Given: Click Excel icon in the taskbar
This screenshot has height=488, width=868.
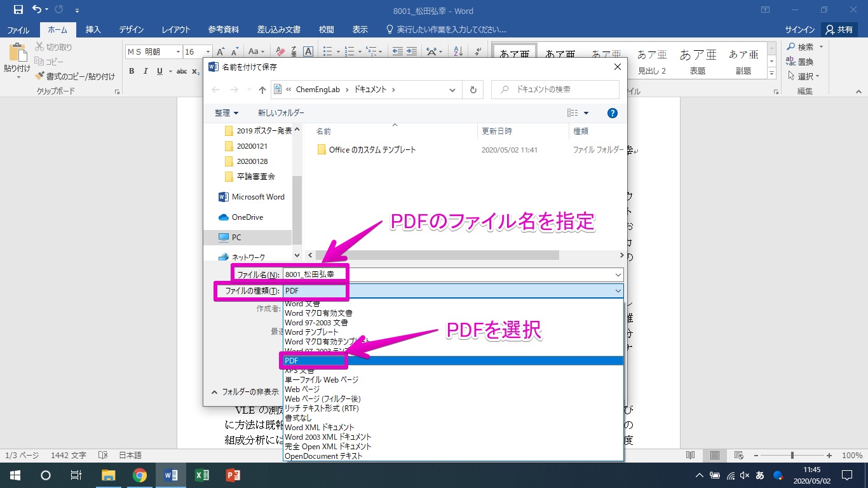Looking at the screenshot, I should pos(201,475).
